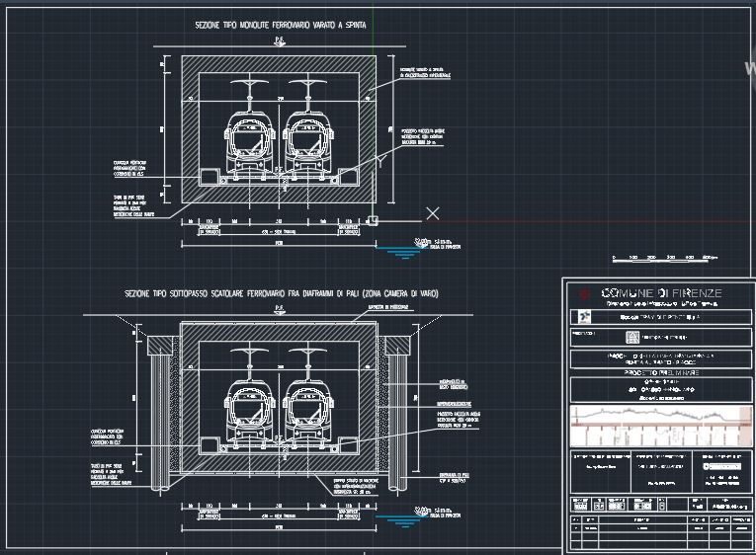Image resolution: width=756 pixels, height=555 pixels.
Task: Select the right cable duct box in the lower section
Action: tap(349, 444)
